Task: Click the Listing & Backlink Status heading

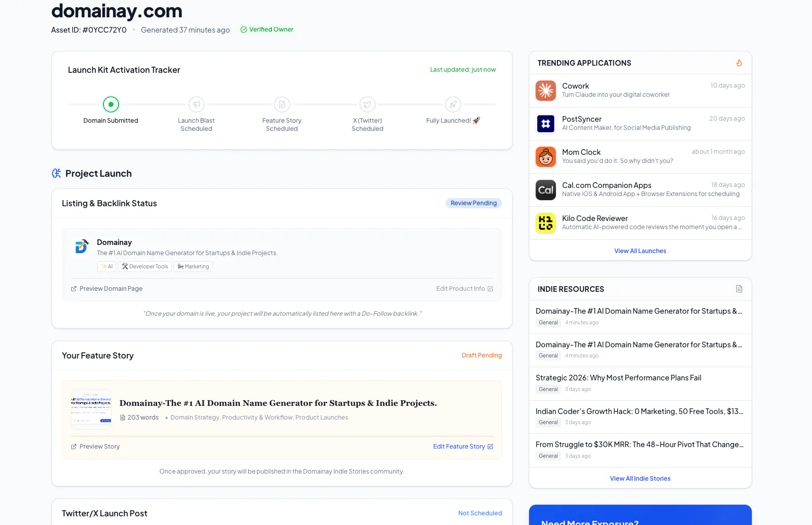Action: (109, 203)
